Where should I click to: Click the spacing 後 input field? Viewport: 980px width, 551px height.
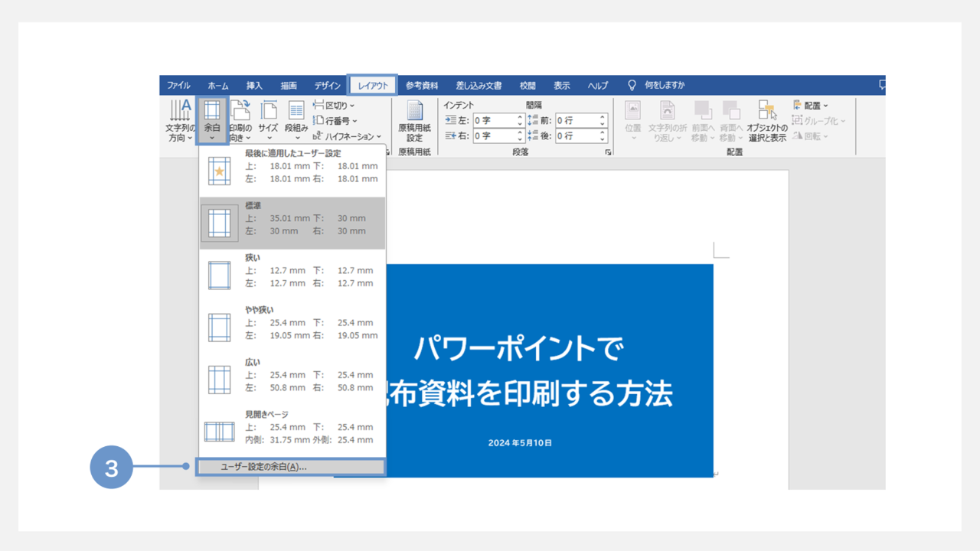coord(576,136)
